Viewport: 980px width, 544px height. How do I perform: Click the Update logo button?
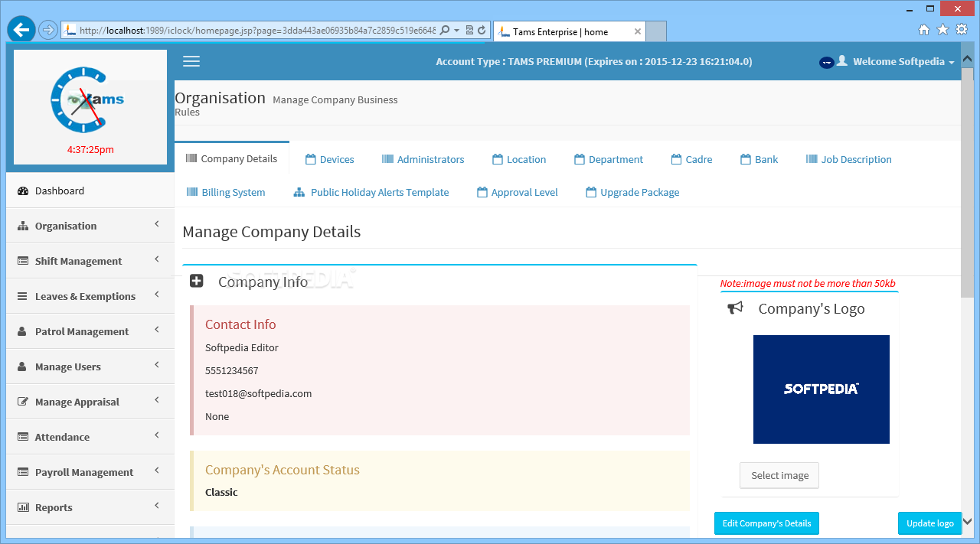coord(929,523)
